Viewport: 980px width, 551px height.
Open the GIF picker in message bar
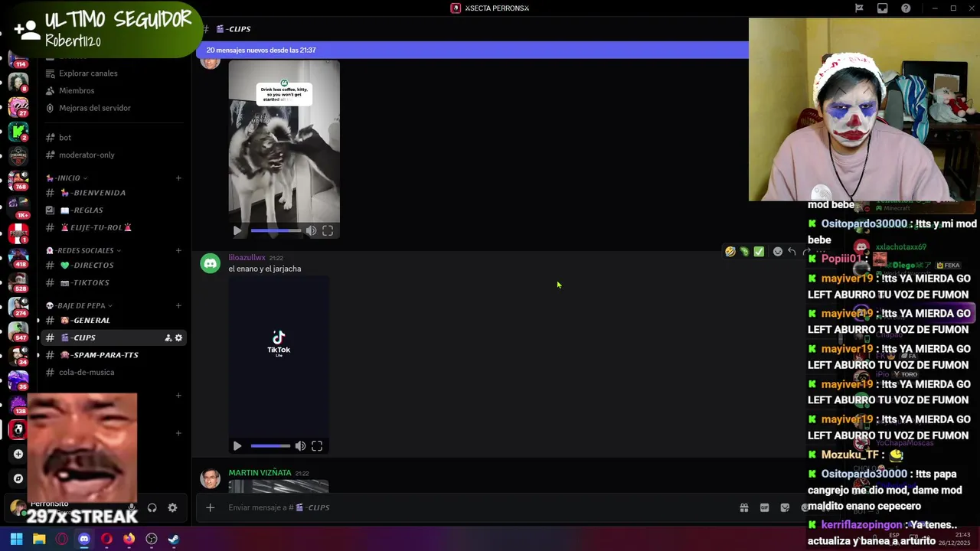pyautogui.click(x=764, y=507)
